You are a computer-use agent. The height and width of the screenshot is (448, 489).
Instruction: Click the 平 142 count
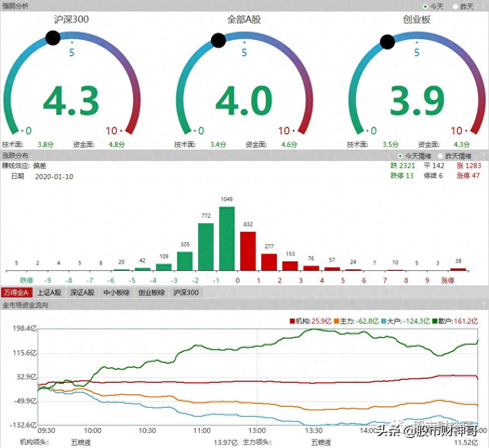[x=434, y=166]
